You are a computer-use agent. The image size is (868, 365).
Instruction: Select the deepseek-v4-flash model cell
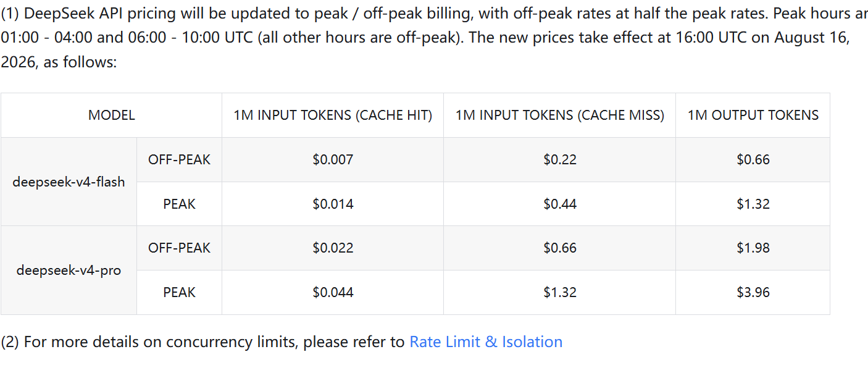[x=69, y=182]
